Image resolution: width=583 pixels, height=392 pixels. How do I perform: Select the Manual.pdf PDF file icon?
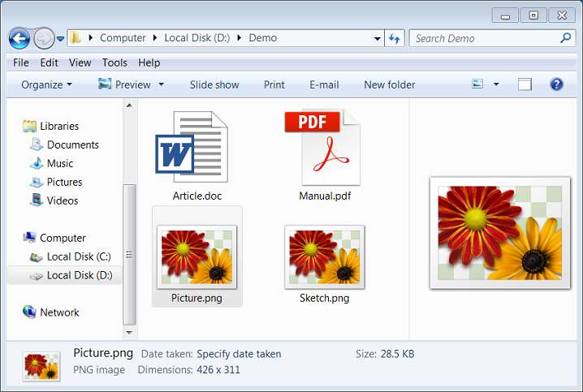tap(322, 147)
